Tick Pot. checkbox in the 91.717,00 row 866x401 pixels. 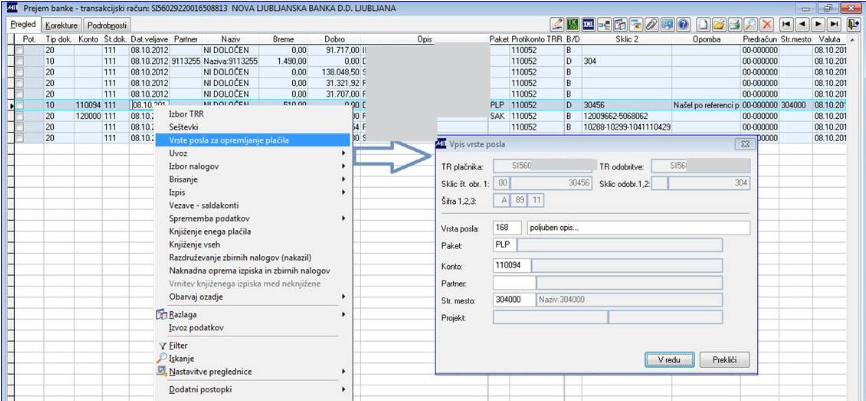(x=19, y=50)
